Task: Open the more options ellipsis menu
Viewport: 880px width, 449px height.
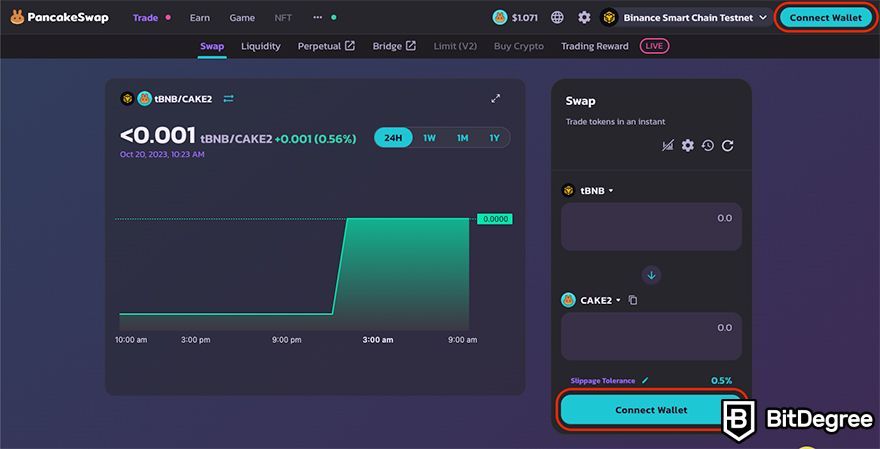Action: (x=318, y=17)
